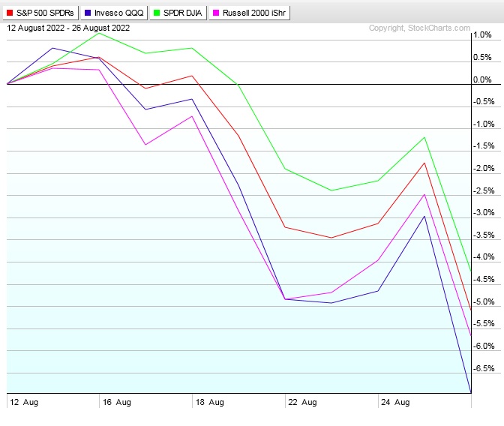Click the -6.0% y-axis label

coord(484,346)
